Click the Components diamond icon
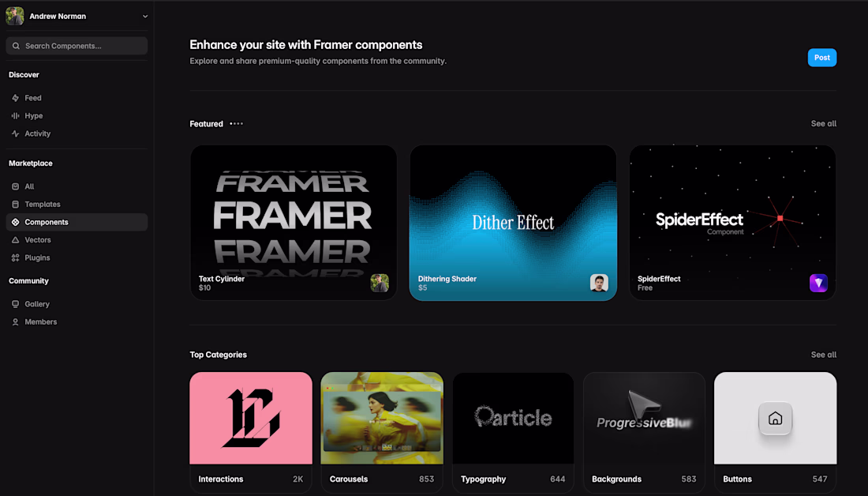Viewport: 868px width, 496px height. (16, 222)
